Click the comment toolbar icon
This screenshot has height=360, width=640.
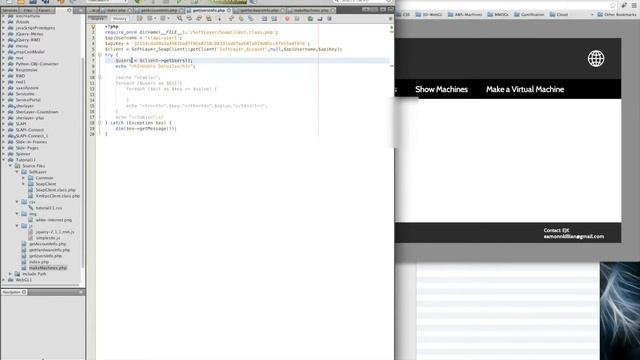point(310,18)
